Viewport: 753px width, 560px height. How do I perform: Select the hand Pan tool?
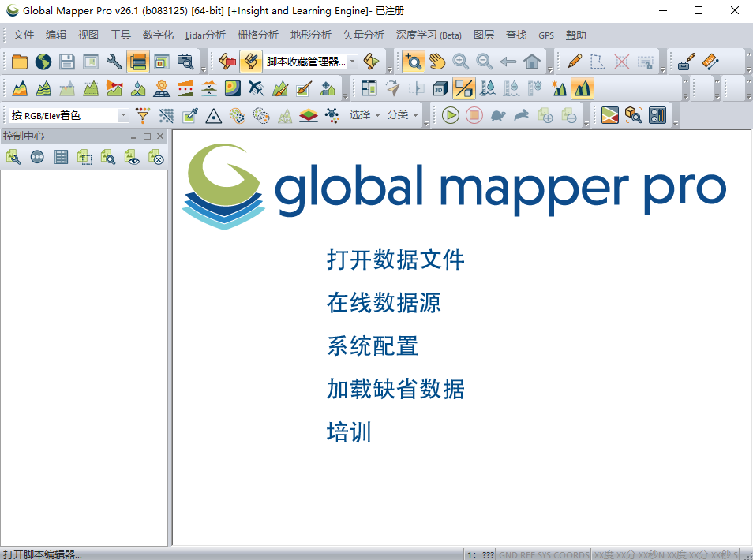(x=436, y=62)
